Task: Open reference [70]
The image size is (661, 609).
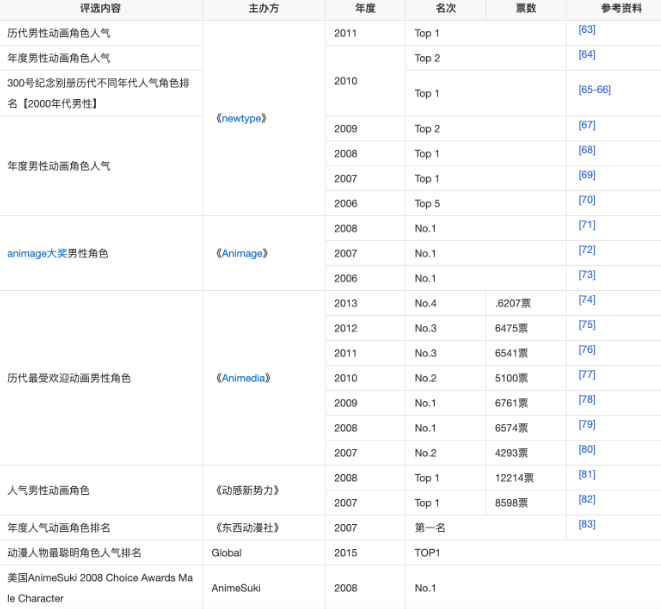Action: point(587,199)
